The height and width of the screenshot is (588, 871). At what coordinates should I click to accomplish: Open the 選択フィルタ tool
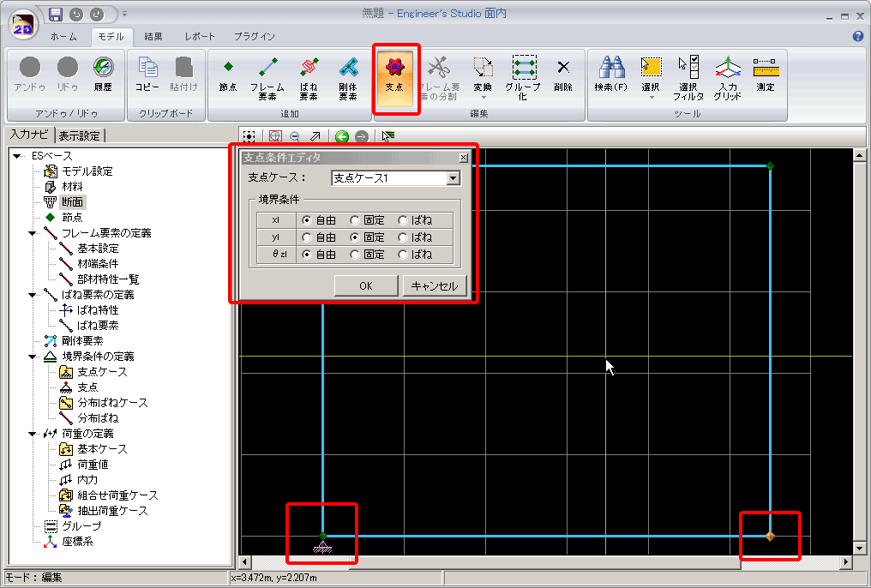pos(688,78)
